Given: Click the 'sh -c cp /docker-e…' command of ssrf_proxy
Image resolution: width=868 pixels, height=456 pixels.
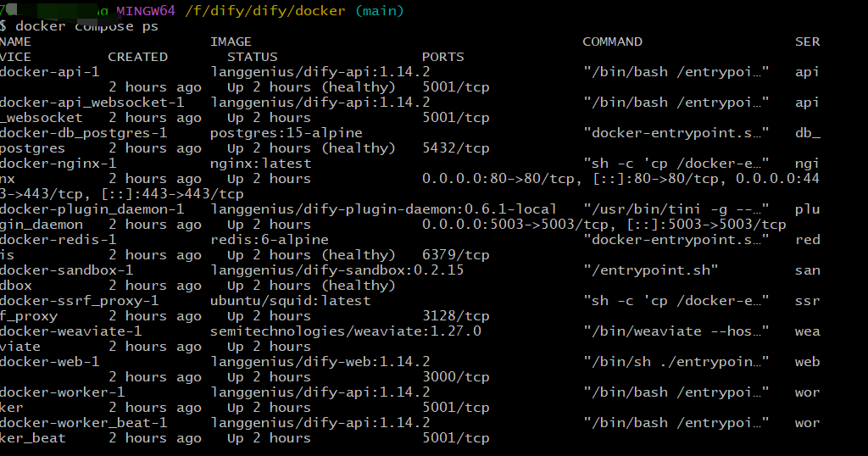Looking at the screenshot, I should [x=676, y=301].
